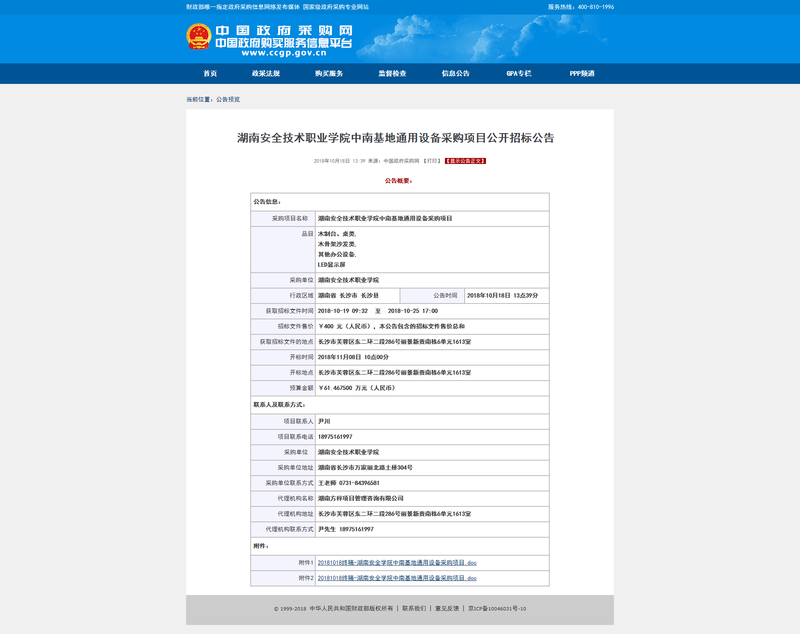Click the 意见反馈 footer link
Screen dimensions: 800x634
tap(447, 608)
